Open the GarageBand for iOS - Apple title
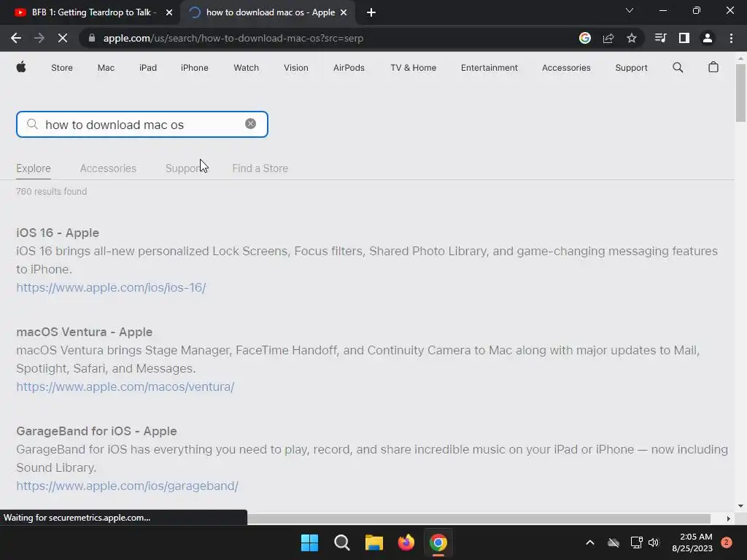The width and height of the screenshot is (747, 560). pyautogui.click(x=97, y=431)
